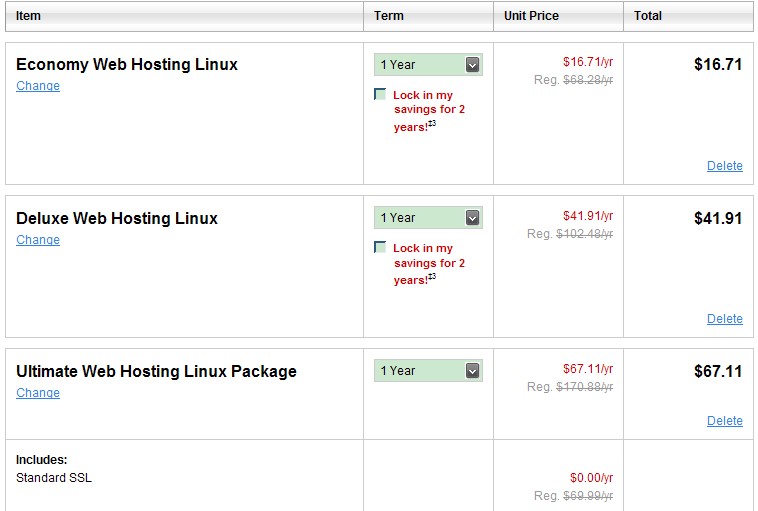Delete Deluxe Web Hosting from cart
Screen dimensions: 758x511
(725, 319)
